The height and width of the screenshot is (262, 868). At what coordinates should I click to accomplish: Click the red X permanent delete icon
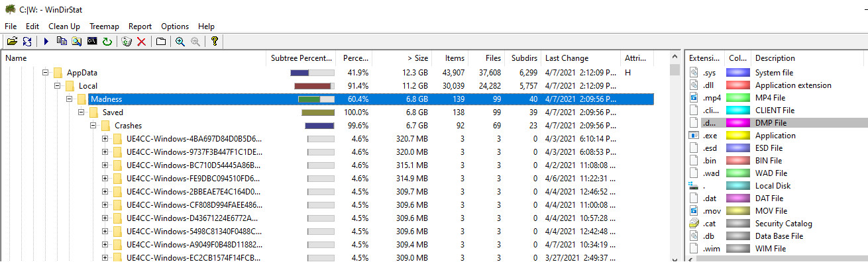click(x=141, y=42)
